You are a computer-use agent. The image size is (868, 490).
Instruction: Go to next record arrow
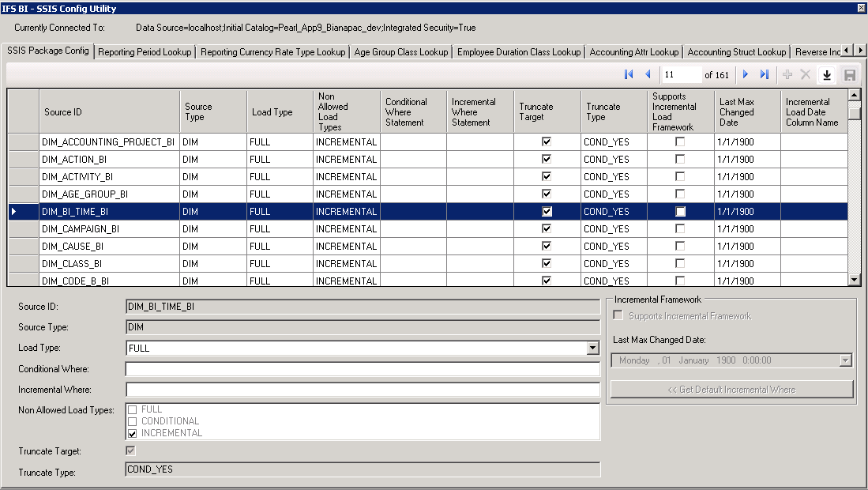745,74
